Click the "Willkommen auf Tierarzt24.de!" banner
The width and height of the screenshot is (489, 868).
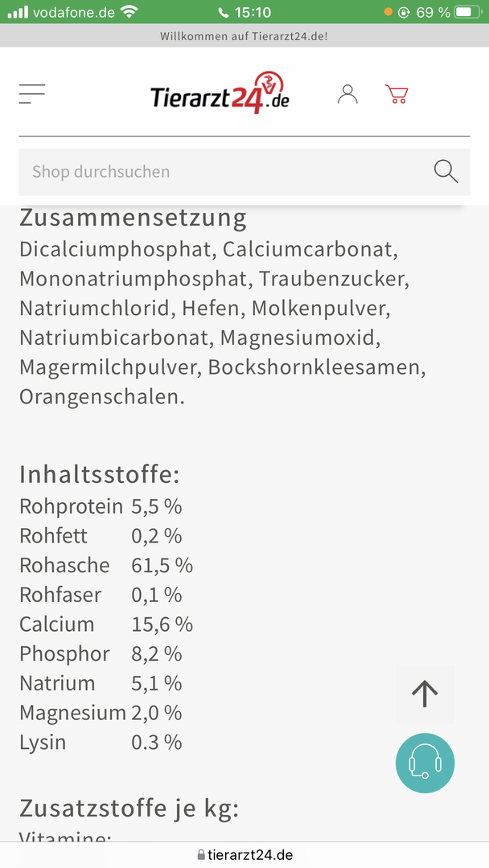click(x=244, y=36)
